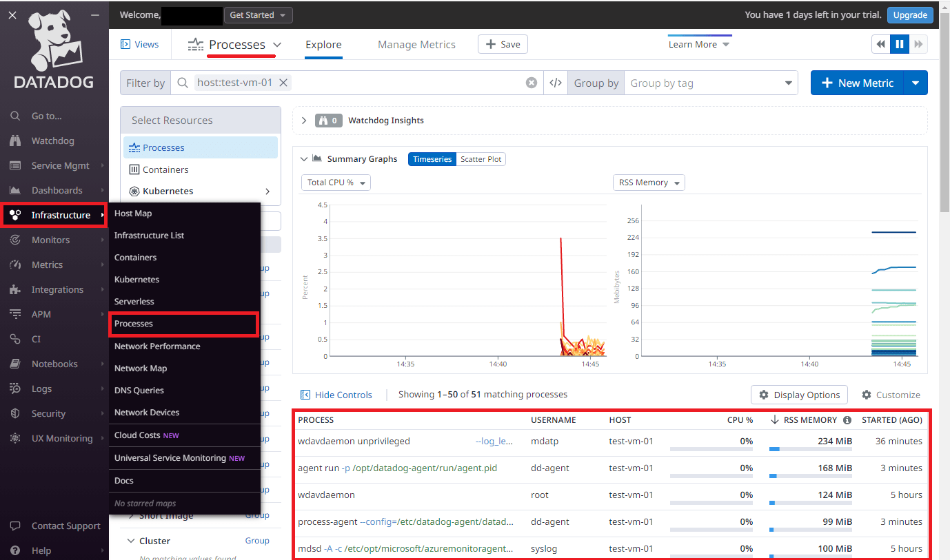Viewport: 950px width, 560px height.
Task: Open the Get Started dropdown
Action: click(x=259, y=15)
